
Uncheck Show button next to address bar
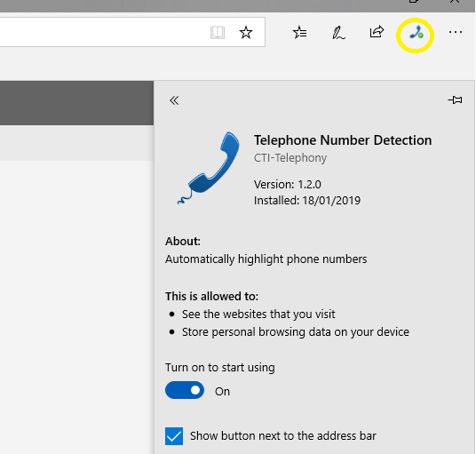click(x=174, y=436)
